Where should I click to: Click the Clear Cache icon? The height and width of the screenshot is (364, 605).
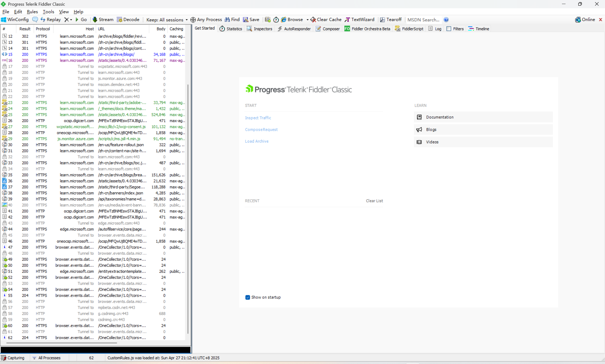click(313, 20)
